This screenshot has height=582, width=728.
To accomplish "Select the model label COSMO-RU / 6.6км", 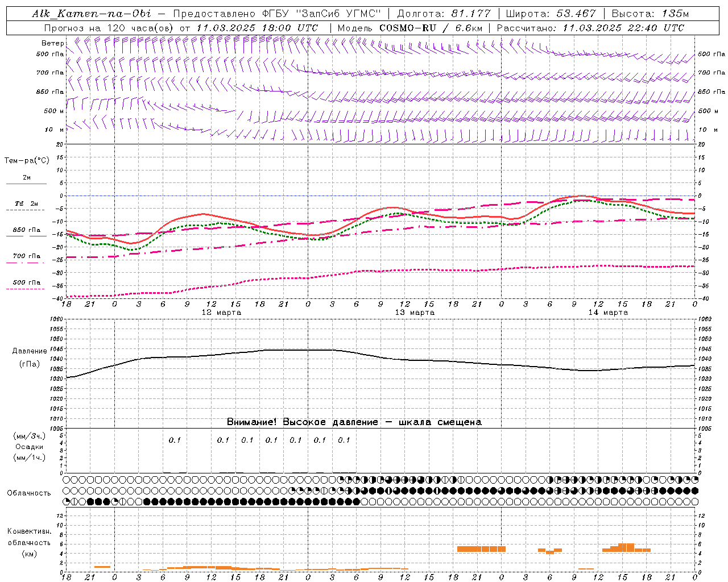I will click(x=431, y=28).
